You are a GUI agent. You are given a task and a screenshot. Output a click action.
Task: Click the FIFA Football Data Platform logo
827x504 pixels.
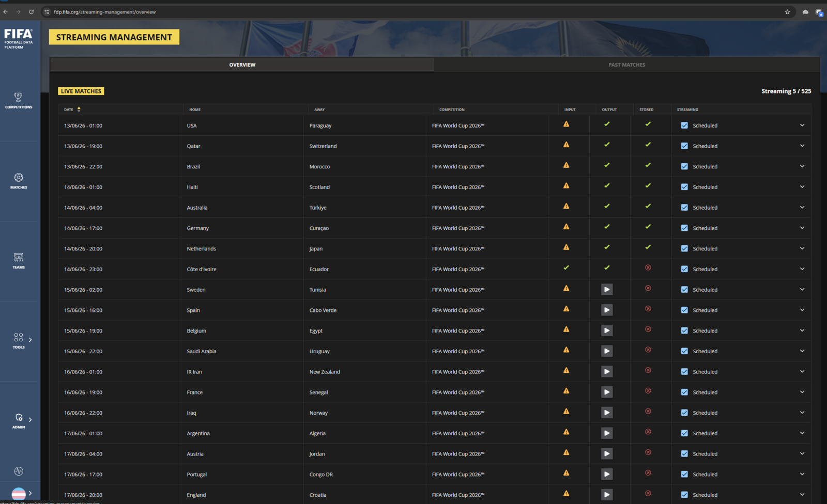pyautogui.click(x=19, y=39)
